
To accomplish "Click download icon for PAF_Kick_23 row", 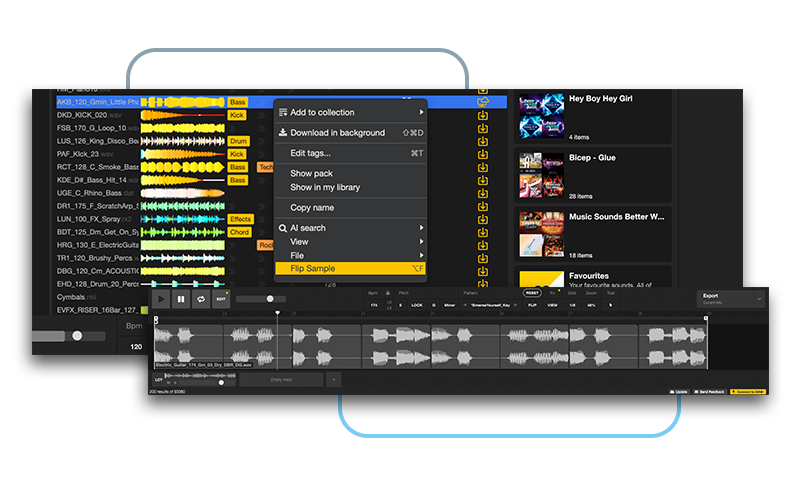I will click(x=483, y=154).
